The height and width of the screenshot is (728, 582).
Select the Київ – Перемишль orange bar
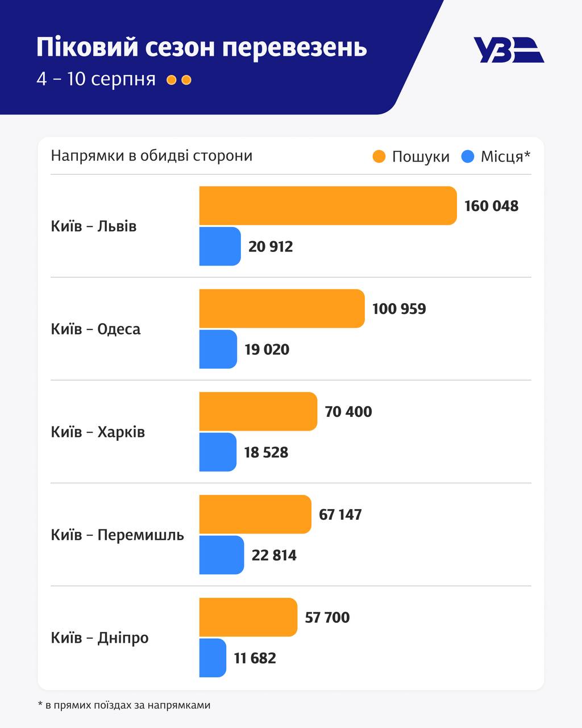255,514
